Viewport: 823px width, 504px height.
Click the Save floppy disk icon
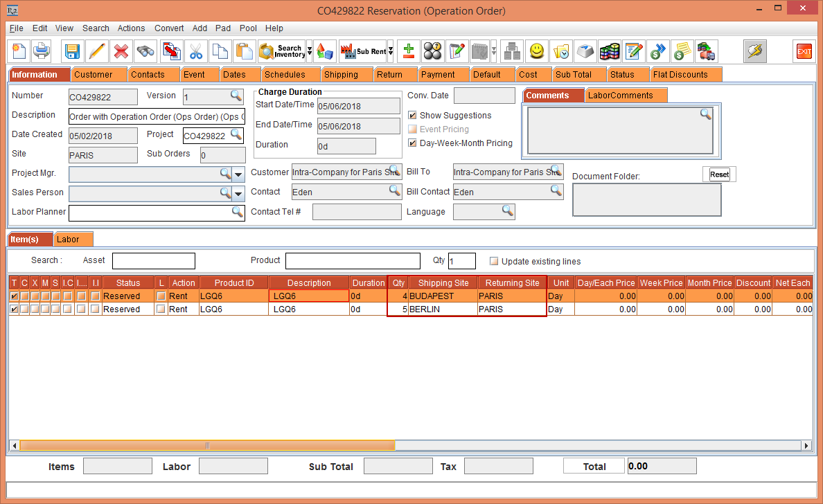tap(72, 51)
